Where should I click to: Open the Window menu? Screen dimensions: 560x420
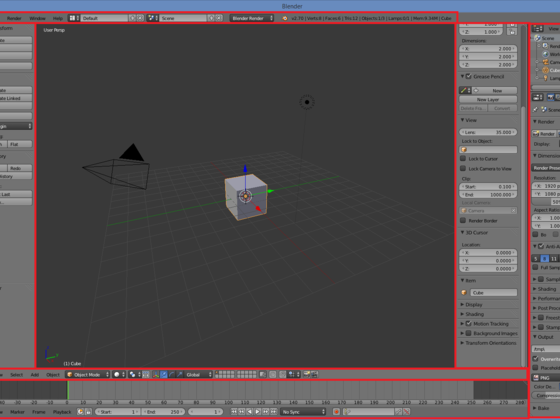[37, 18]
